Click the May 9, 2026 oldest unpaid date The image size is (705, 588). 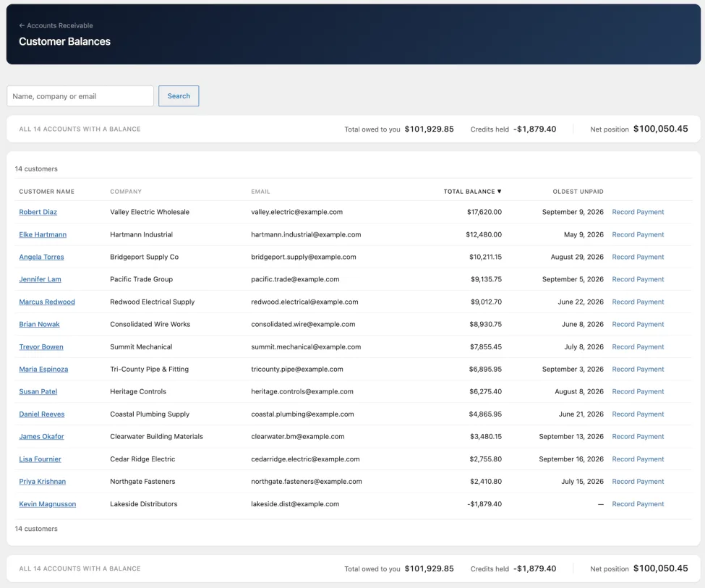click(584, 234)
